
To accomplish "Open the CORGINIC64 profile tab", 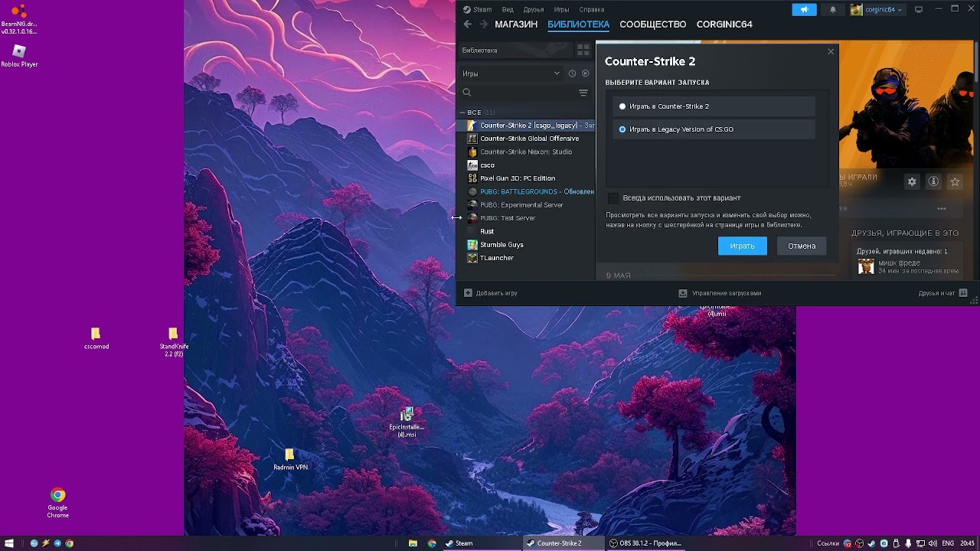I will coord(724,24).
